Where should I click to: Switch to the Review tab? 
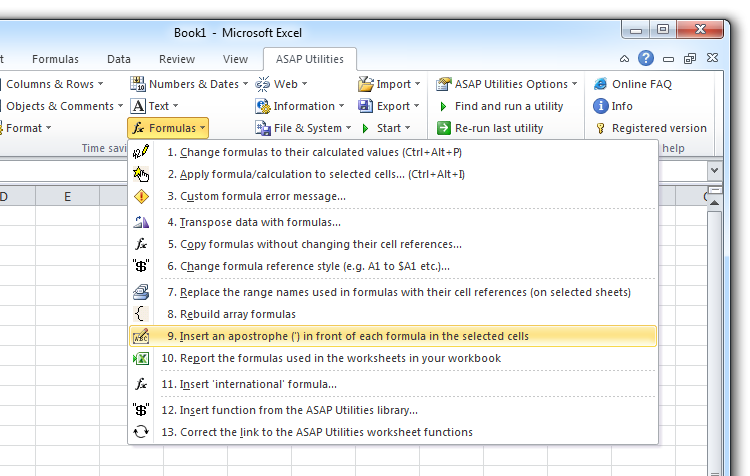pyautogui.click(x=177, y=59)
